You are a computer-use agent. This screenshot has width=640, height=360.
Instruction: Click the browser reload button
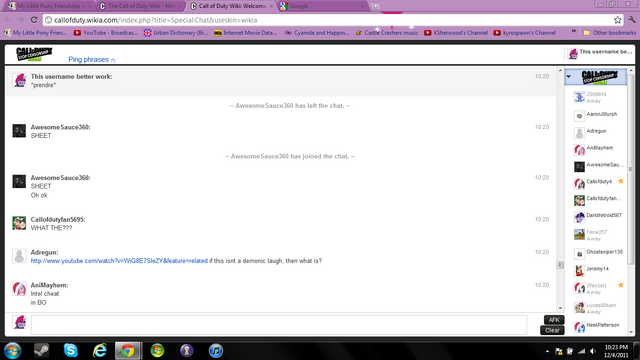(x=34, y=20)
